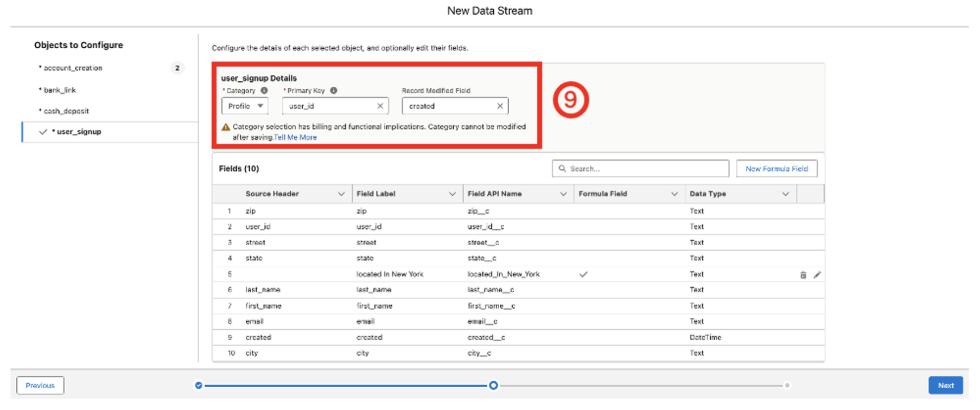Click the user_id__c API name cell

(486, 227)
